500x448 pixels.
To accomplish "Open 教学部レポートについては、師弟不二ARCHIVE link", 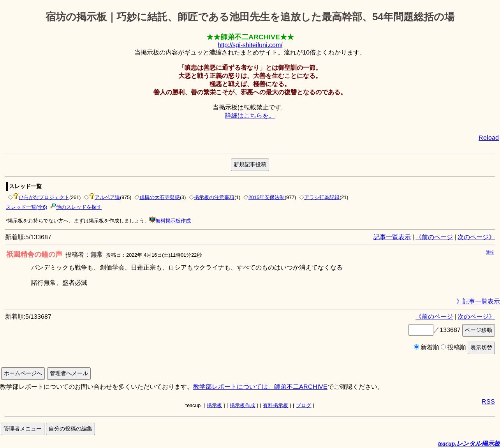I will click(x=260, y=386).
